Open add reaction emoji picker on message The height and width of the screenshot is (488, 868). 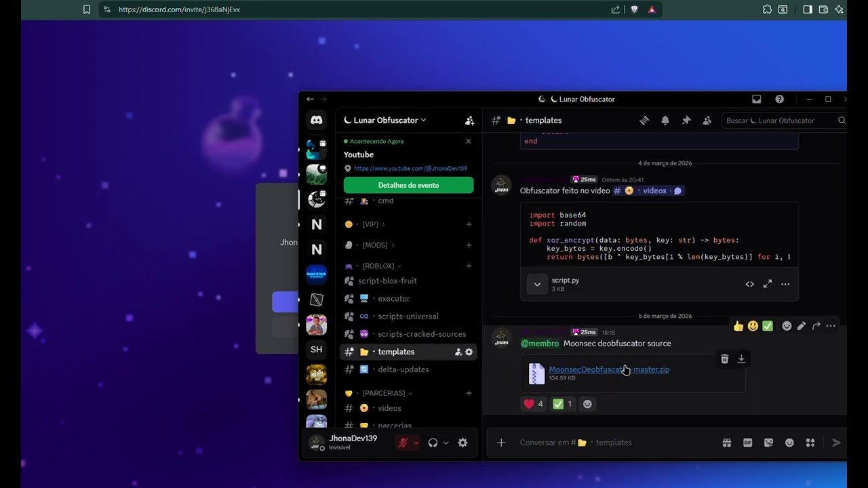787,326
